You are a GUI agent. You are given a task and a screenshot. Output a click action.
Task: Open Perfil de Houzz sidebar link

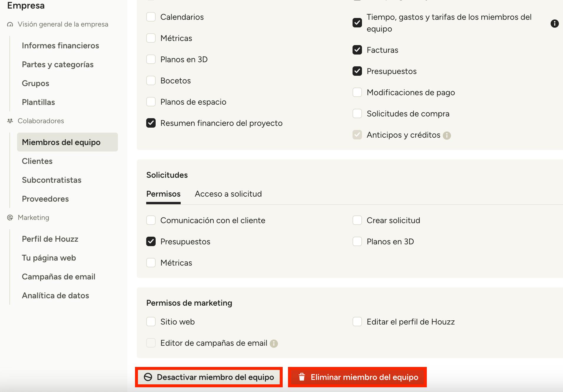pyautogui.click(x=50, y=239)
